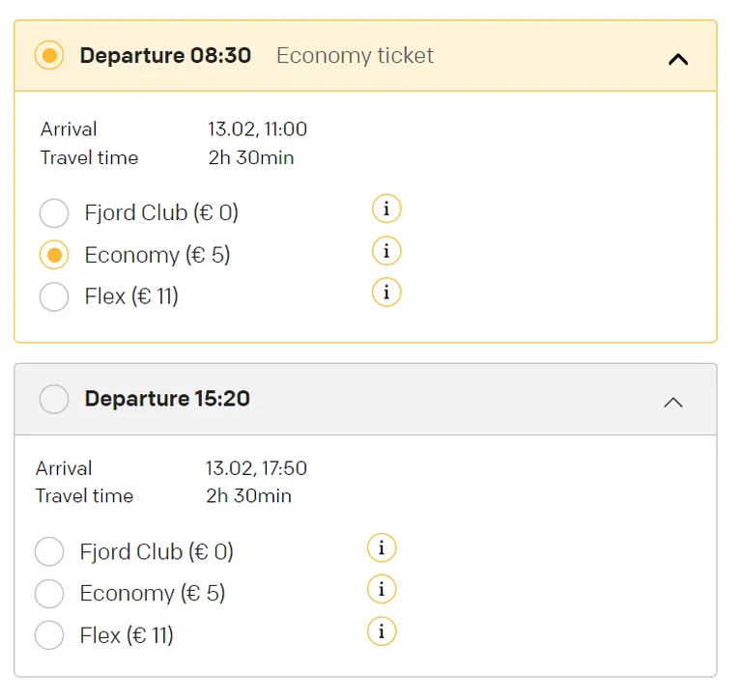Select the Departure 08:30 radio button
Screen dimensions: 742x700
click(x=49, y=55)
